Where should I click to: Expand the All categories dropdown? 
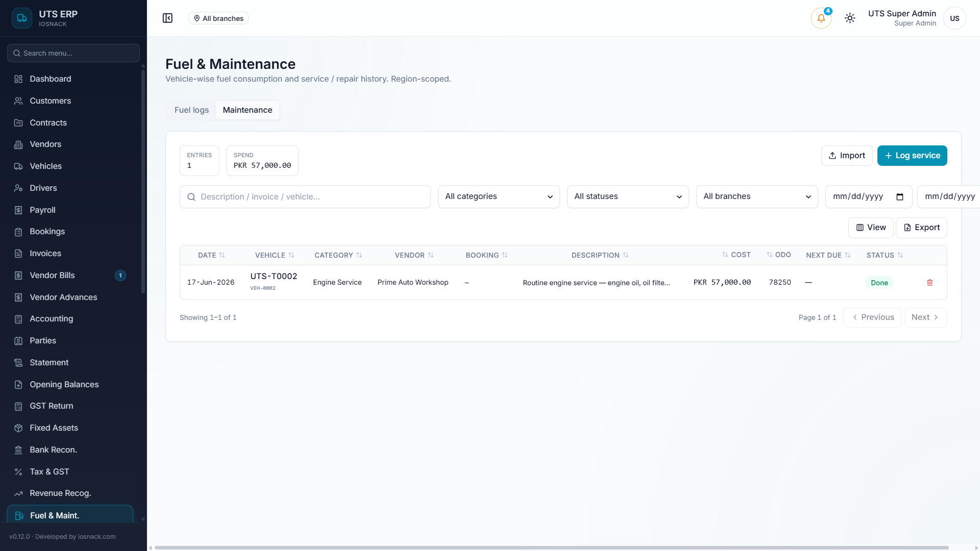point(499,196)
